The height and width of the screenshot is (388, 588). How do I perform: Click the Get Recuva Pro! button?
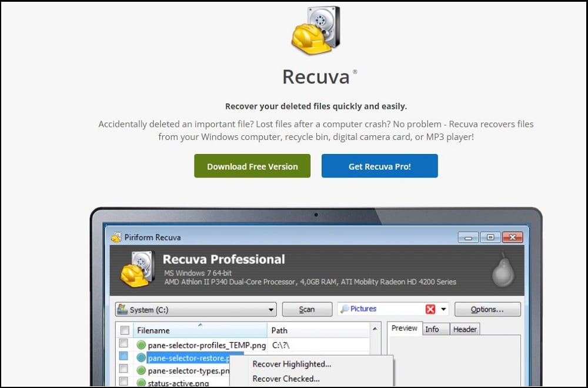[379, 166]
